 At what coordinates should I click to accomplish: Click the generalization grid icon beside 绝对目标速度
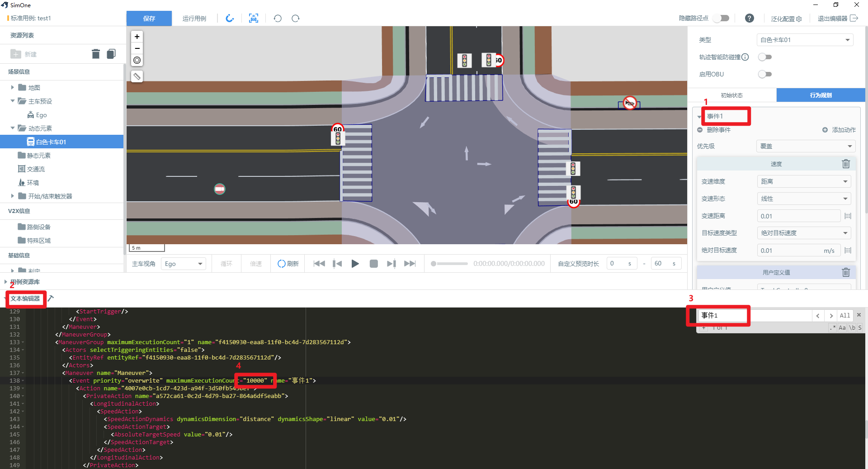(848, 251)
